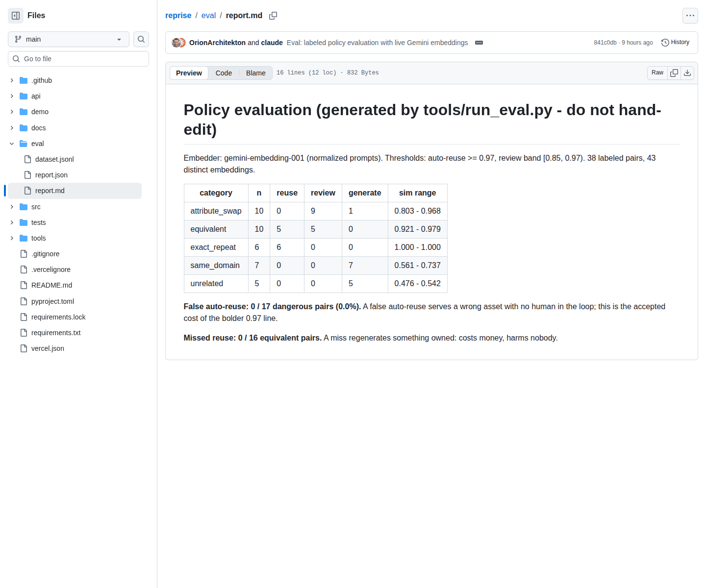Switch to the Blame tab
This screenshot has height=588, width=706.
coord(256,73)
